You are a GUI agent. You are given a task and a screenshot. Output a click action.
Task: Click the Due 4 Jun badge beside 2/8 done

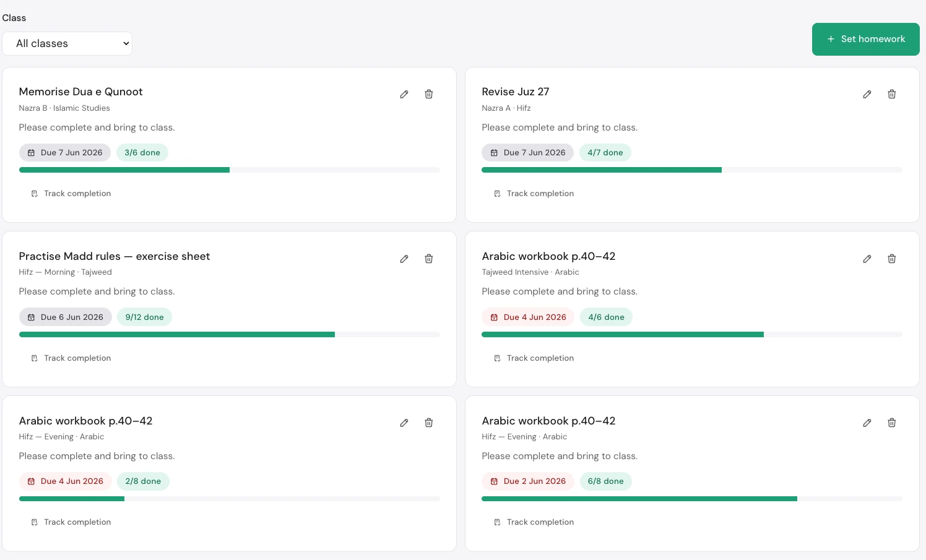(66, 481)
